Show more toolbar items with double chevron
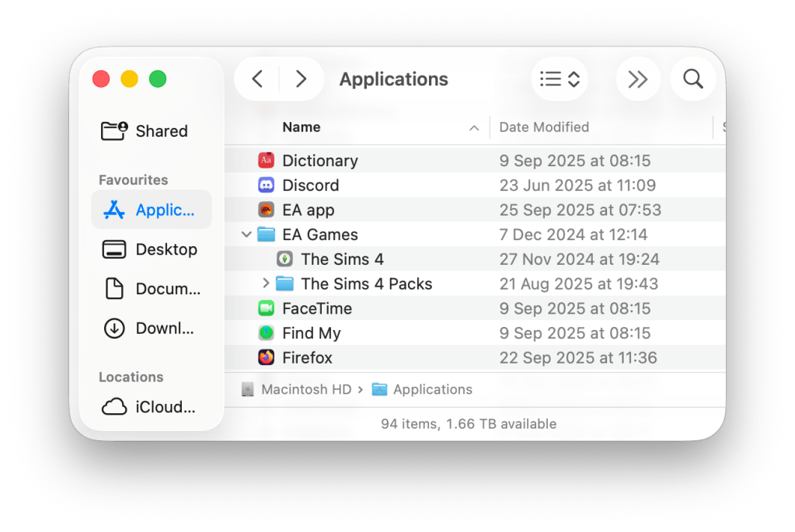This screenshot has height=532, width=795. (x=638, y=79)
